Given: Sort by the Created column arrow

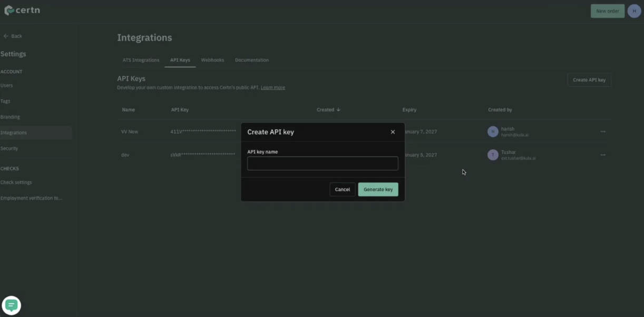Looking at the screenshot, I should [338, 110].
